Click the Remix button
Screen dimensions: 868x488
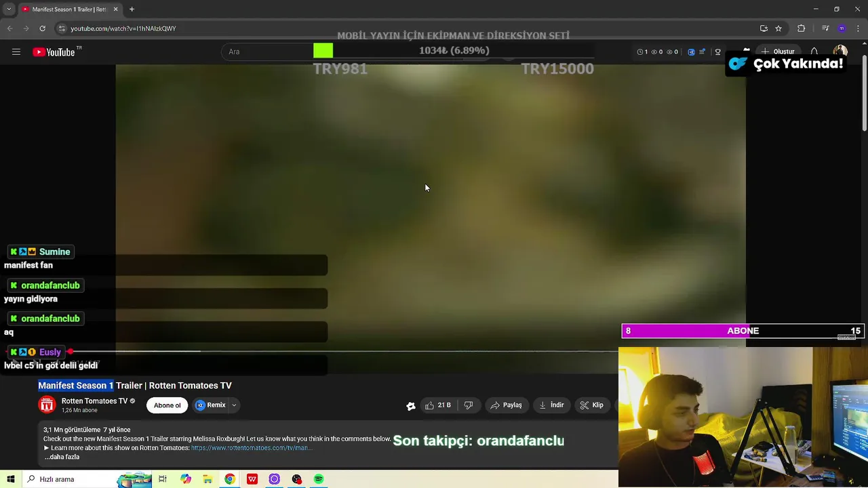210,405
